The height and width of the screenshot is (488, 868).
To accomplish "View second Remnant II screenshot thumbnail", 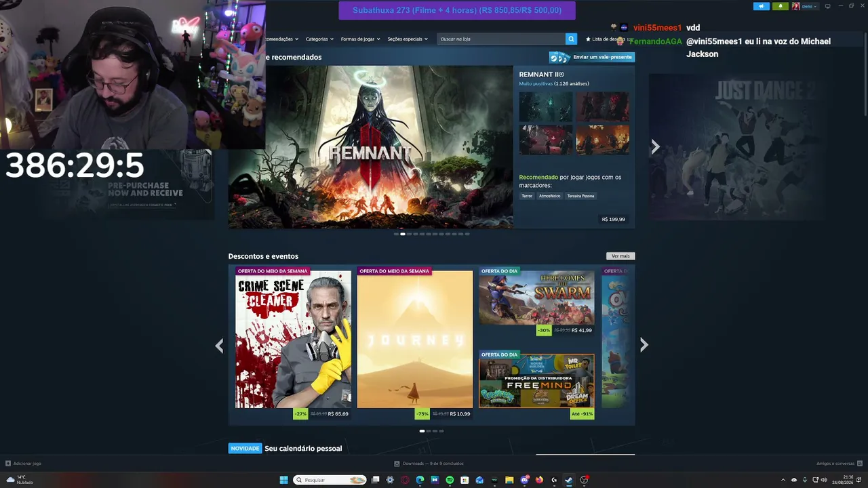I will [x=602, y=107].
